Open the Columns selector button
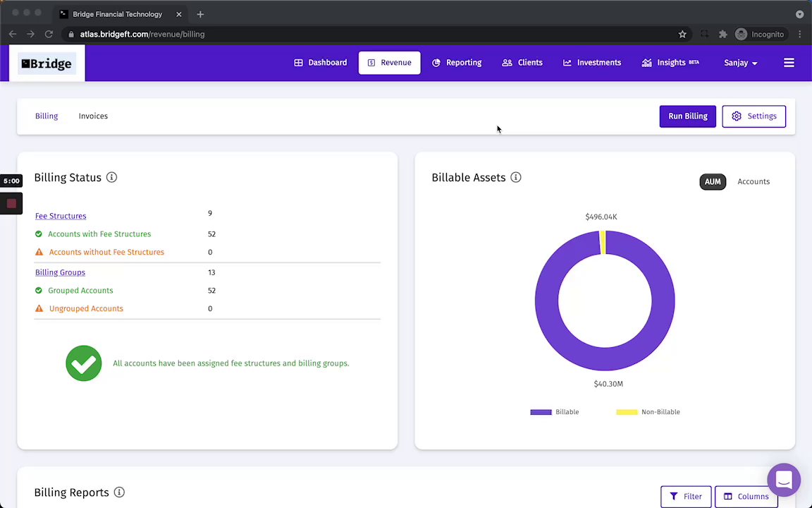812x508 pixels. point(746,497)
